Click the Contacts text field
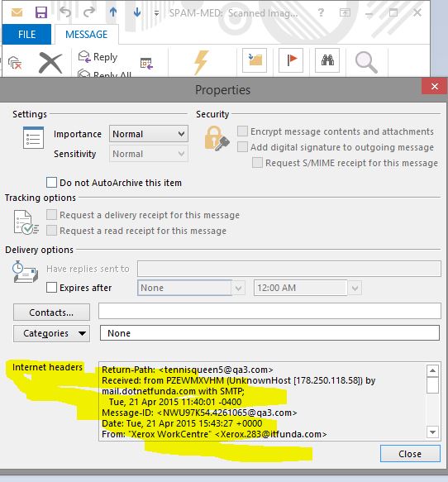 pos(269,311)
